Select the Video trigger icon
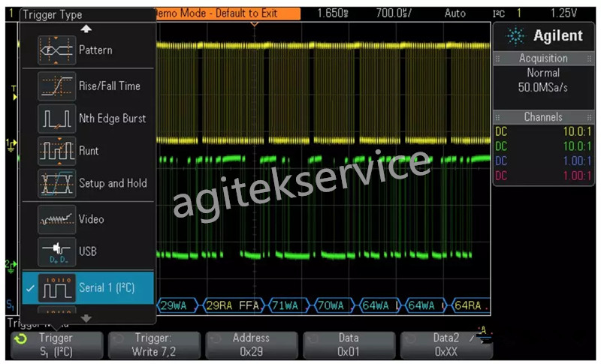The image size is (601, 364). (x=57, y=219)
